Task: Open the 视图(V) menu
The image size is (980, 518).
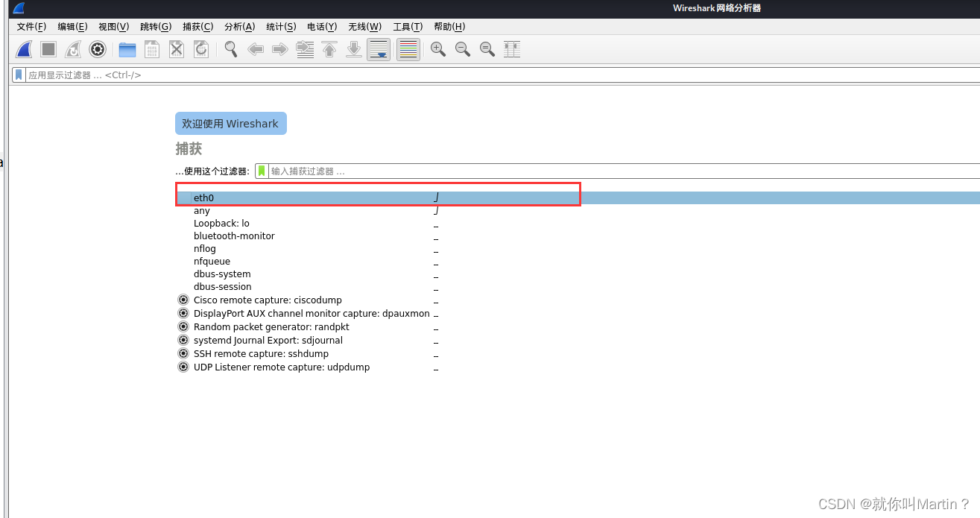Action: [113, 27]
